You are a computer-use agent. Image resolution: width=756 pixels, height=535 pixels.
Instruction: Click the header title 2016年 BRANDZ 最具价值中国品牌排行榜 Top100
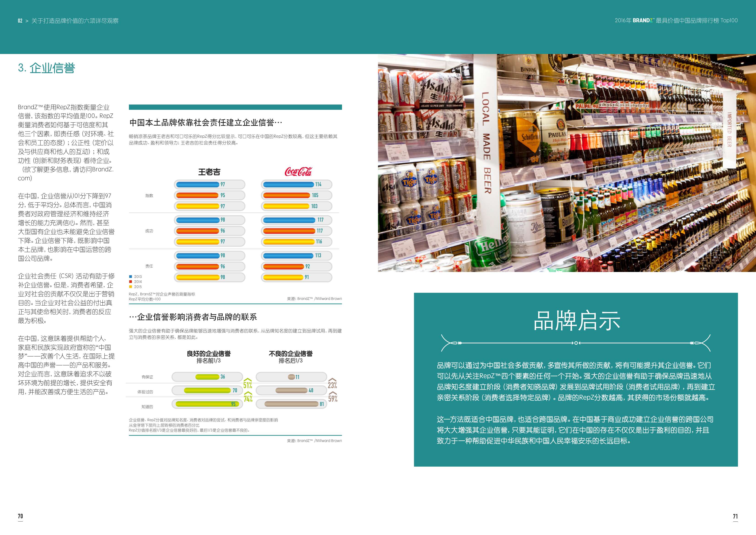coord(676,20)
